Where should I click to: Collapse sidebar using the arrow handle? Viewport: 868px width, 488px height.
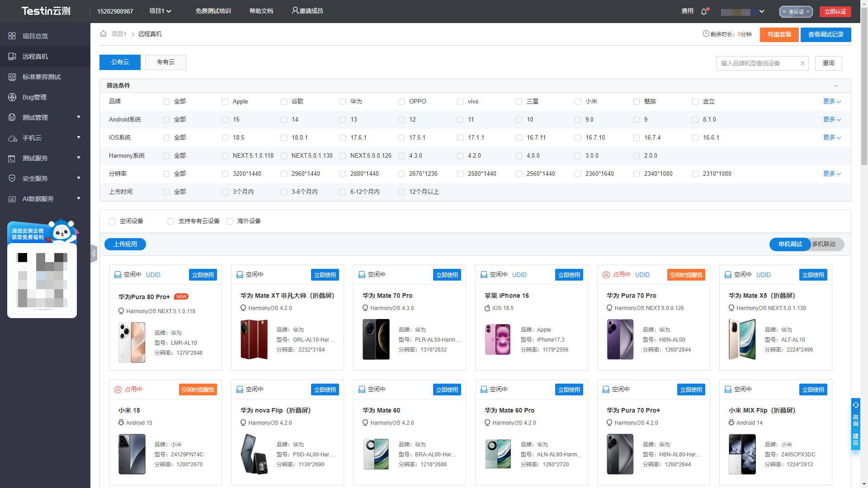[x=94, y=253]
